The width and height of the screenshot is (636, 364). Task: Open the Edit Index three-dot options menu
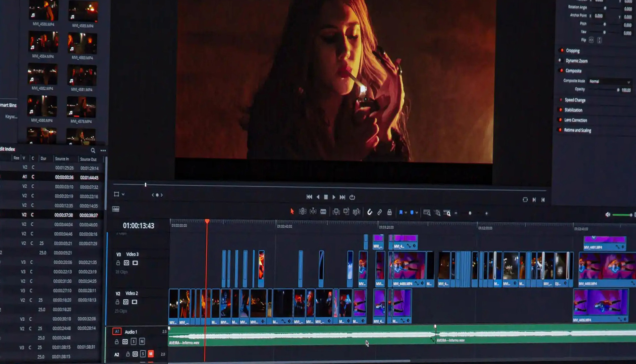(103, 151)
